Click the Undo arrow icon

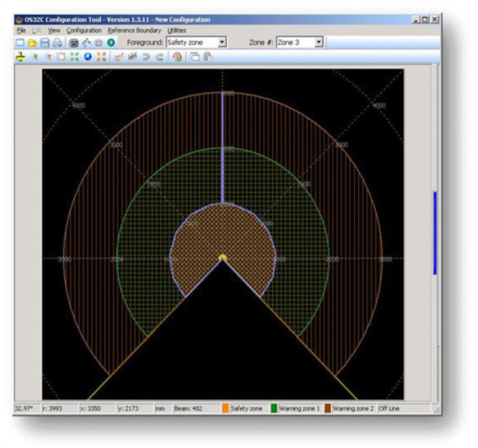146,57
